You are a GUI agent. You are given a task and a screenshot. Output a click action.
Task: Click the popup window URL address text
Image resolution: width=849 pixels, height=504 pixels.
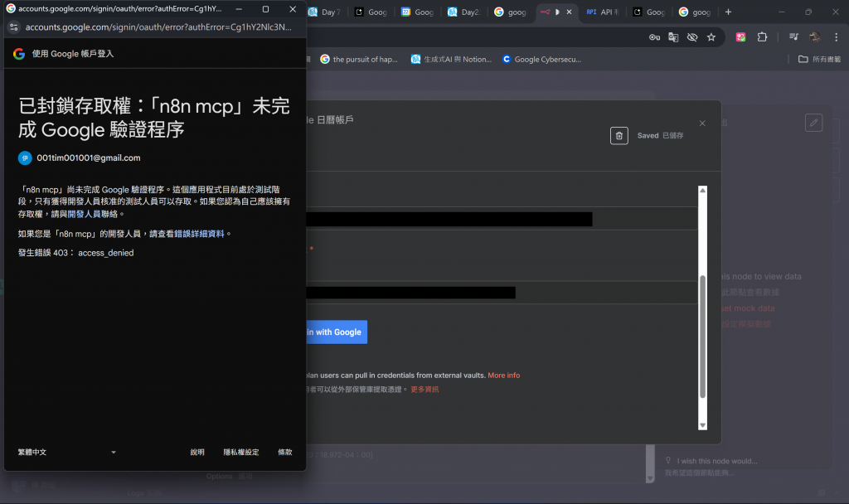coord(158,27)
